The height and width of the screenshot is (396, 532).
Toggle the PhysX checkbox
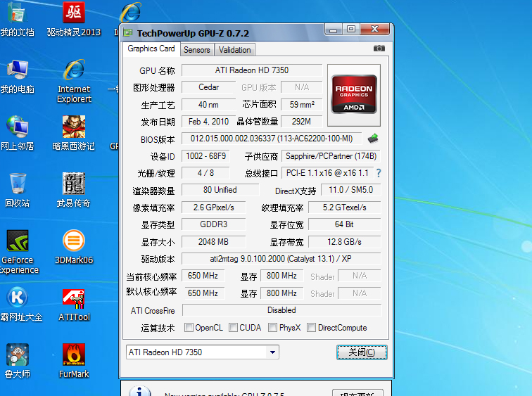tap(272, 328)
